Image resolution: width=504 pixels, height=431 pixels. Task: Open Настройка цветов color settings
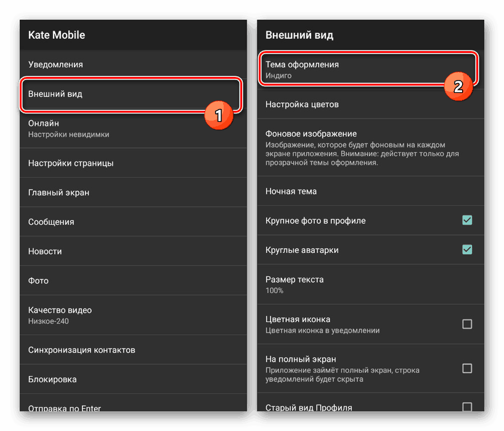point(302,105)
